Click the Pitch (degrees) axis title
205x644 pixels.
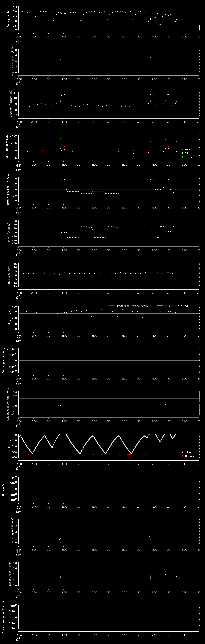(8, 232)
